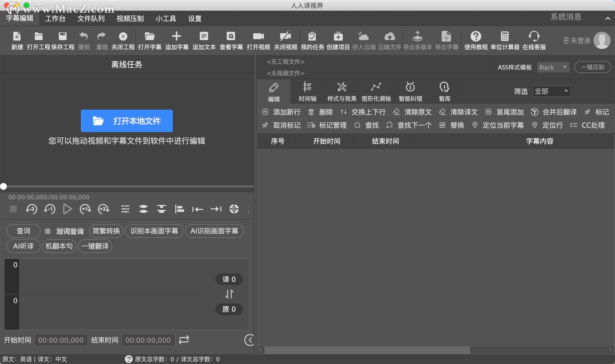Click the status bar question mark icon

click(x=129, y=359)
